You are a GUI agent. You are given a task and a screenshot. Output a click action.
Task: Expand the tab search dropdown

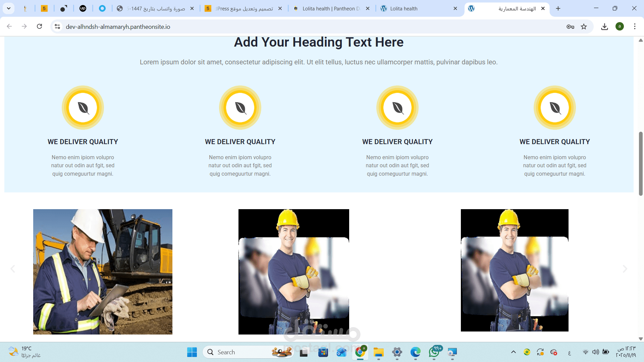[9, 8]
